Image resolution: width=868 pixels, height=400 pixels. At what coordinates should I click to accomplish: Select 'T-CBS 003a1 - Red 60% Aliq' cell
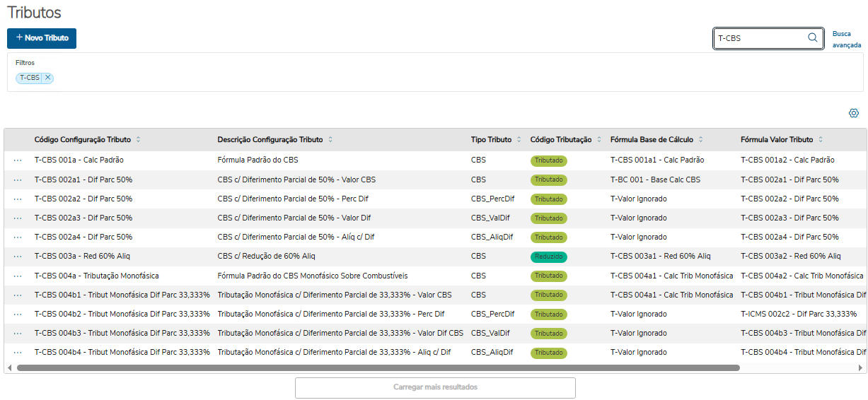click(661, 256)
